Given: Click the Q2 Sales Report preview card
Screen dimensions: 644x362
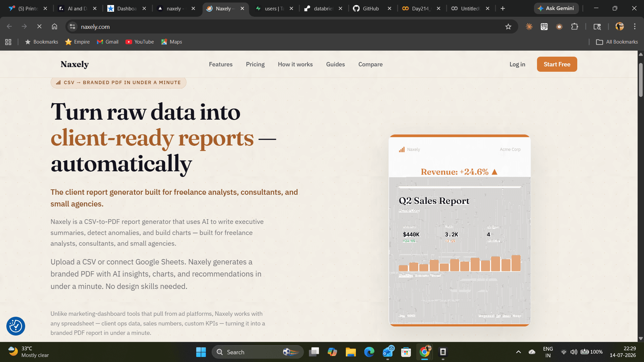Looking at the screenshot, I should [x=460, y=230].
